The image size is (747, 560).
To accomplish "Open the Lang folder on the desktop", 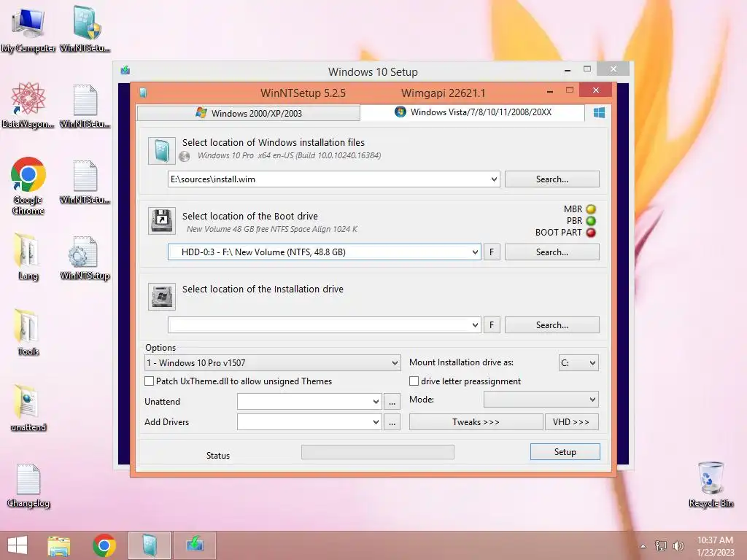I will point(28,257).
